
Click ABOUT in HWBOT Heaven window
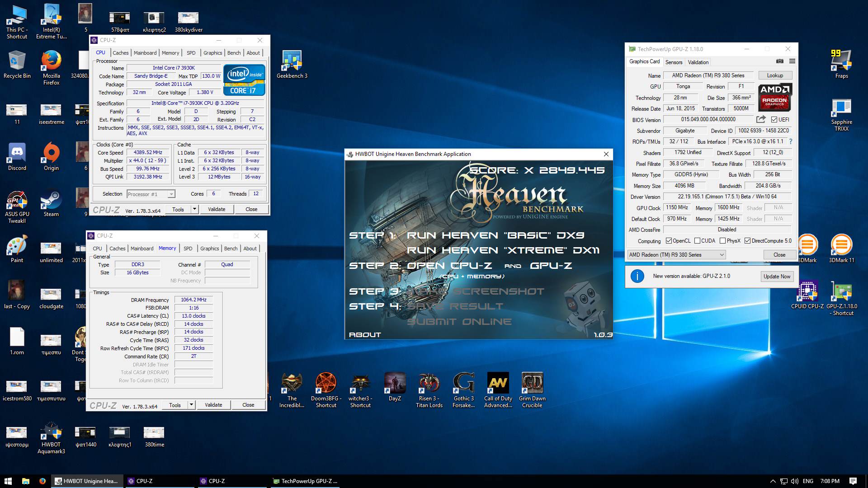point(365,335)
